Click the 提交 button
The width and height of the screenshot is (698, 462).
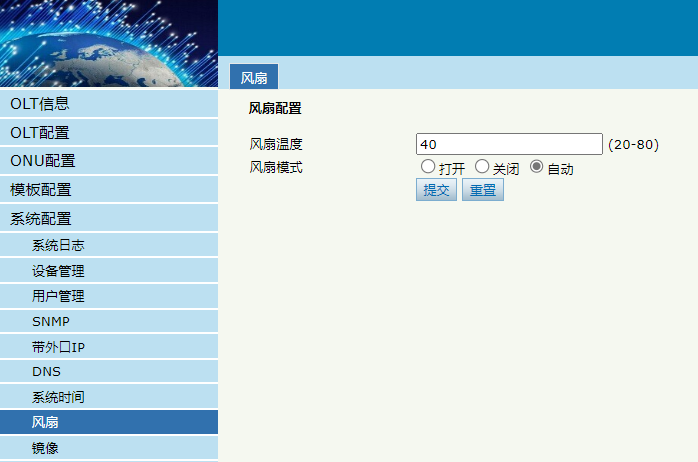pyautogui.click(x=436, y=190)
